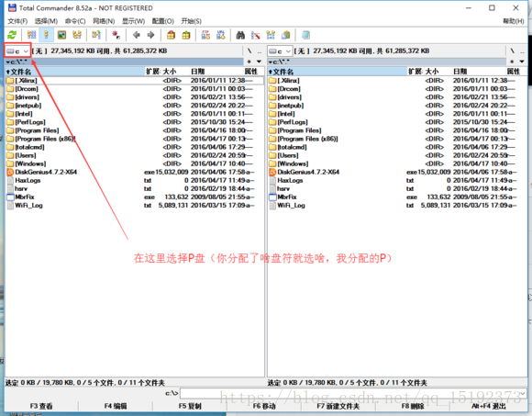The width and height of the screenshot is (532, 416).
Task: Open the Notepad toolbar icon
Action: tap(305, 35)
